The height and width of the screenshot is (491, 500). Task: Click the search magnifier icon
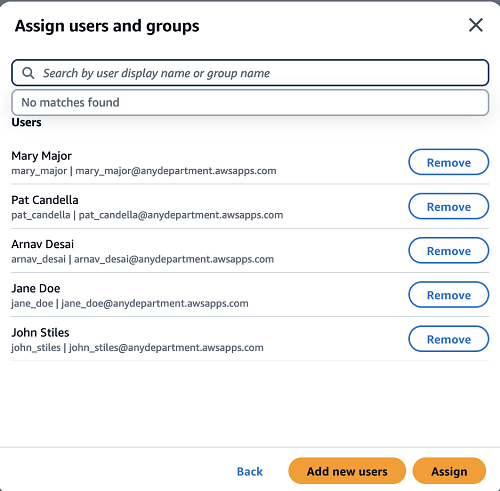click(x=28, y=73)
